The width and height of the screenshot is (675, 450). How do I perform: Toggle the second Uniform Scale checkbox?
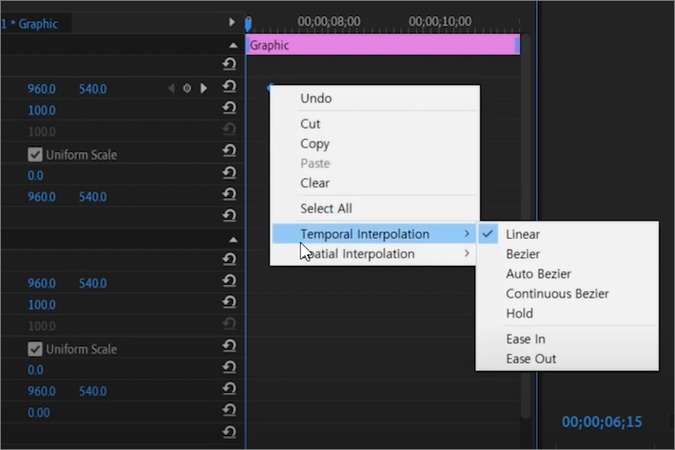coord(35,349)
